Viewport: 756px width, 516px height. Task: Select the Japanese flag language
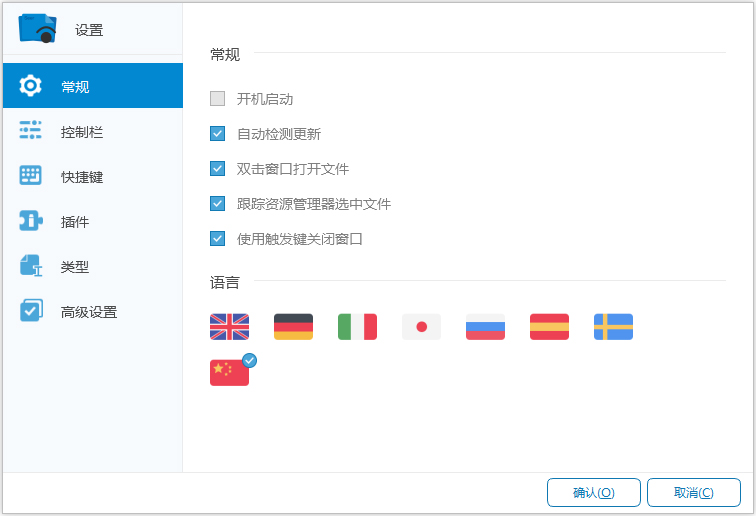tap(421, 327)
